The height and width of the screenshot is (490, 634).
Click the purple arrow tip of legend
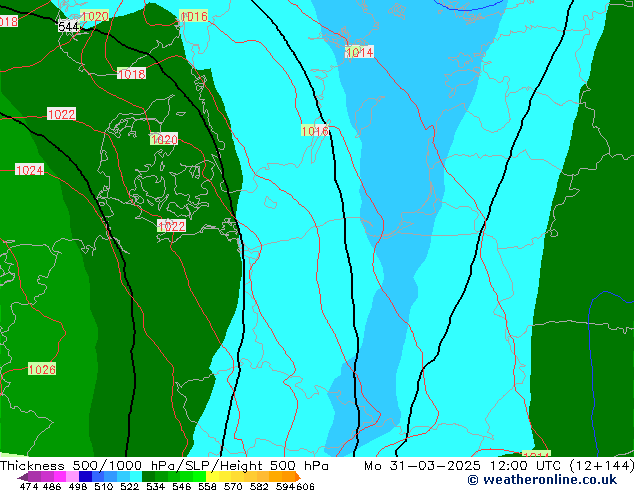coord(23,477)
